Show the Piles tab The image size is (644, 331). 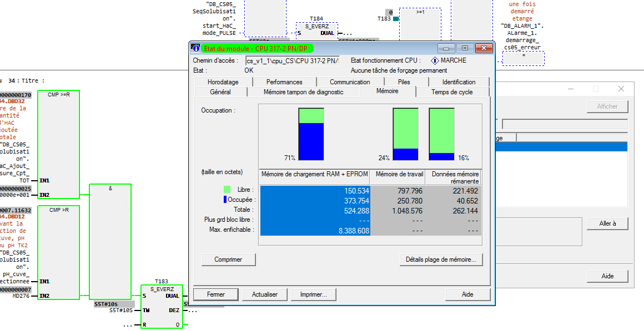(404, 82)
